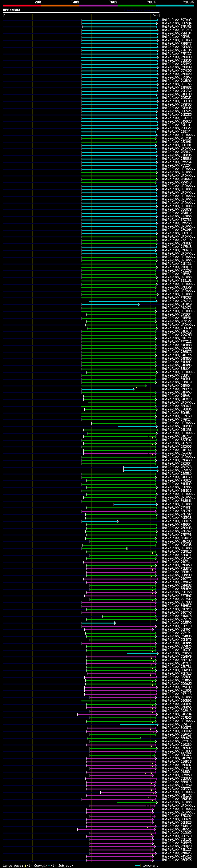Select hit UniRef100_Q4RQD4
Image resolution: width=197 pixels, height=868 pixels.
[x=177, y=386]
